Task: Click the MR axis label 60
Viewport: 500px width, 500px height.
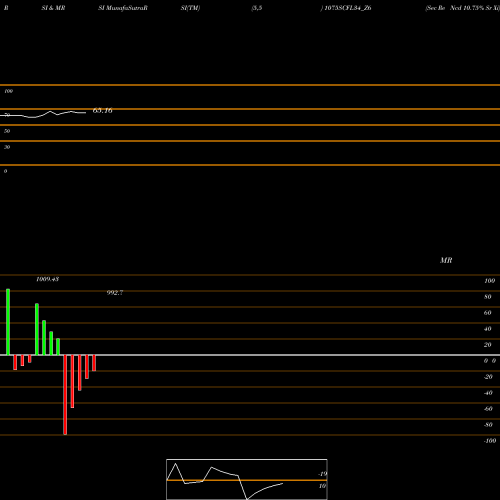Action: 488,313
